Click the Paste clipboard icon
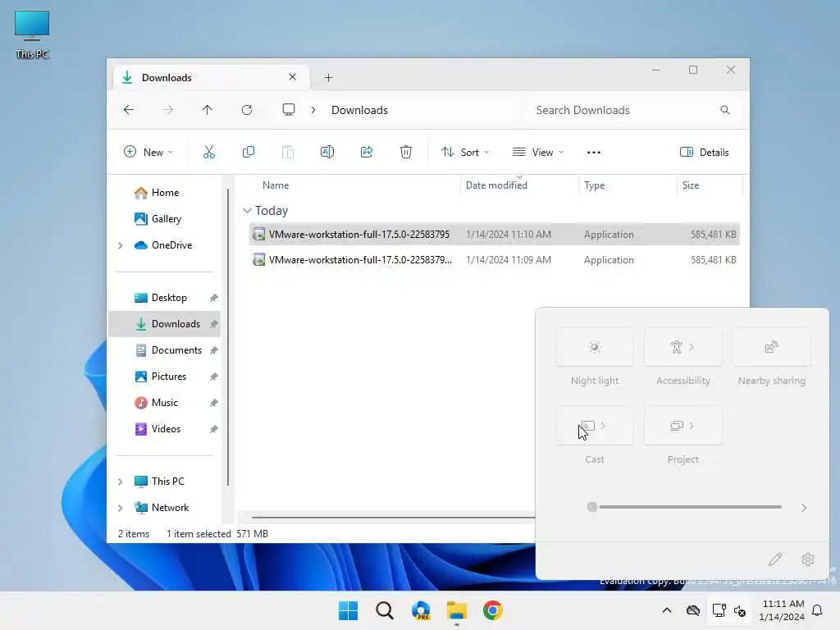840x630 pixels. [x=288, y=152]
